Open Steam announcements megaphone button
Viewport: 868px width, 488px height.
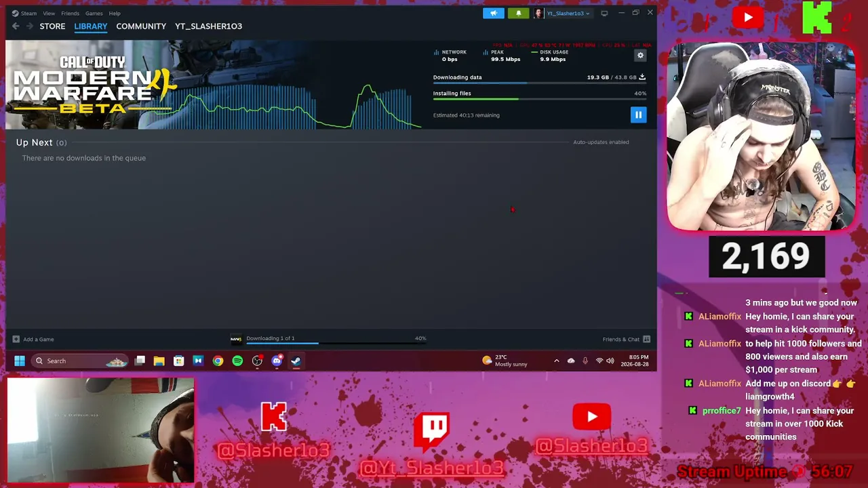(x=494, y=13)
